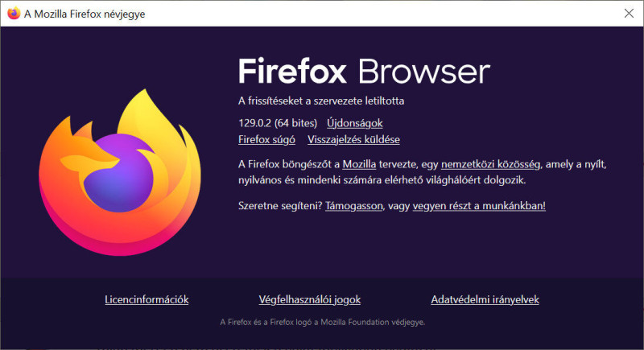Viewport: 644px width, 350px height.
Task: Click the large Firefox flame logo
Action: pos(119,172)
